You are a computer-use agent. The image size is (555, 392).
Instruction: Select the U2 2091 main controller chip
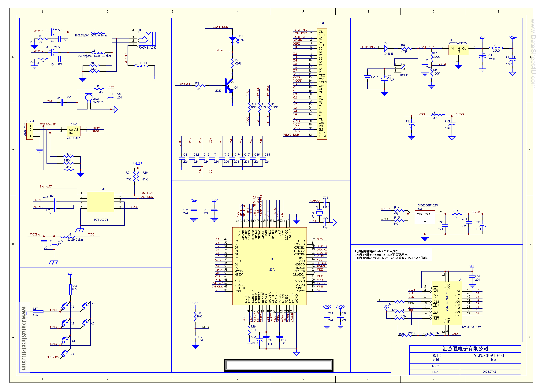click(x=269, y=266)
